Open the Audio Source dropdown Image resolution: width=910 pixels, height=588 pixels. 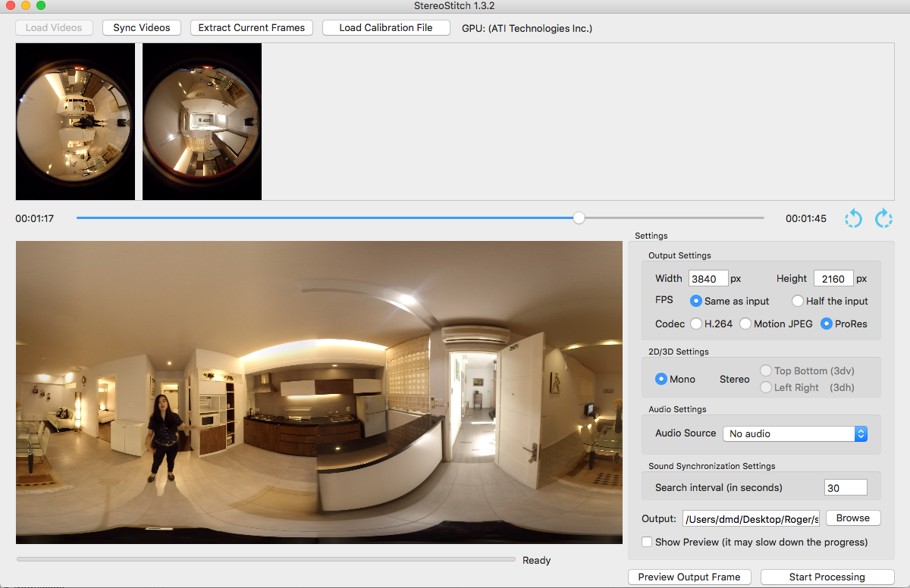(x=795, y=433)
